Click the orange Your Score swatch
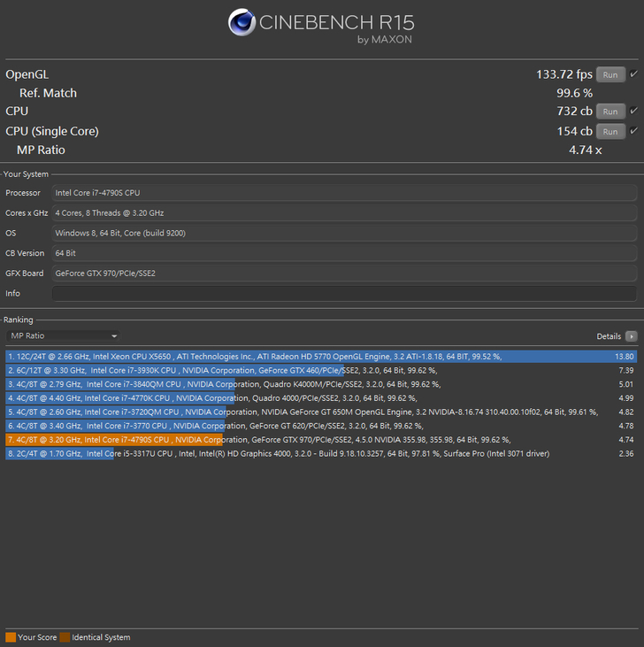This screenshot has width=644, height=647. (11, 637)
